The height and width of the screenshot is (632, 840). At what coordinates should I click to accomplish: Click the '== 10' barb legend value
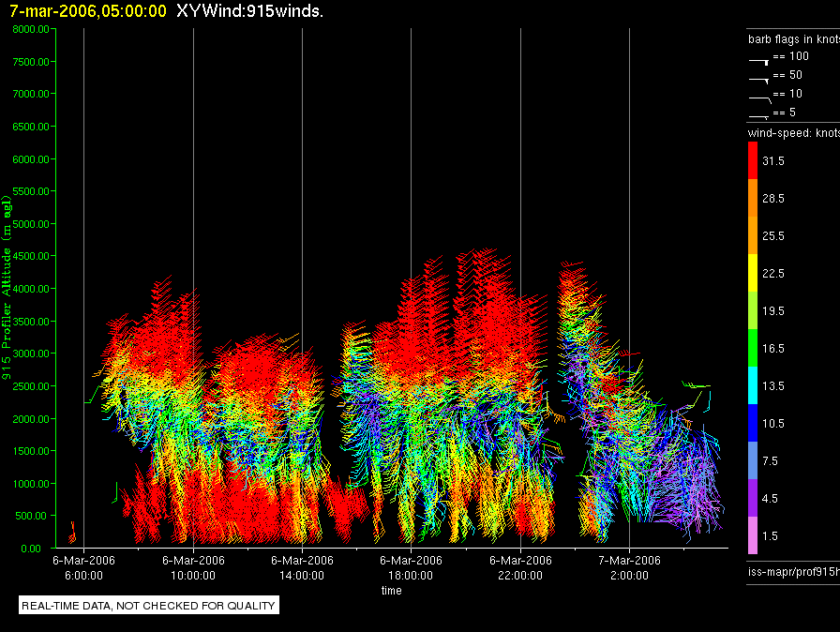tap(787, 94)
